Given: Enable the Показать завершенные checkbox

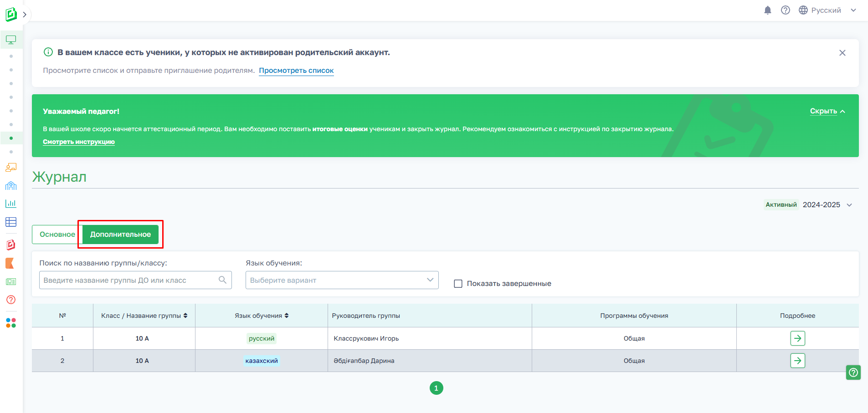Looking at the screenshot, I should (458, 284).
